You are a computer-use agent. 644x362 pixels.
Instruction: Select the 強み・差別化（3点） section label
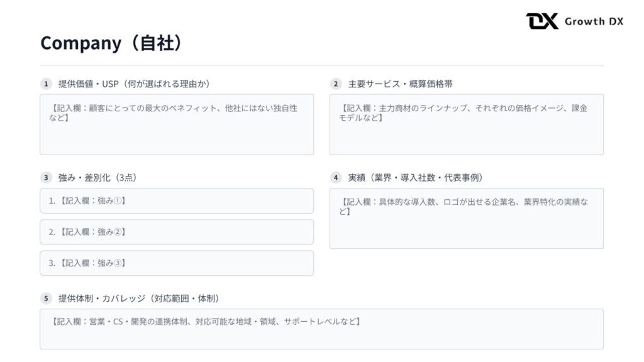[97, 178]
